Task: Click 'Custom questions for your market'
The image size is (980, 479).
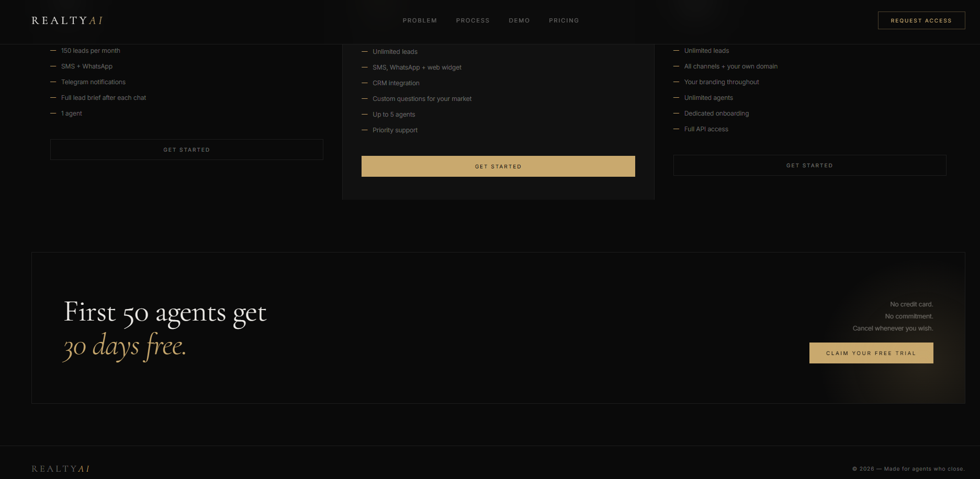Action: [x=422, y=99]
